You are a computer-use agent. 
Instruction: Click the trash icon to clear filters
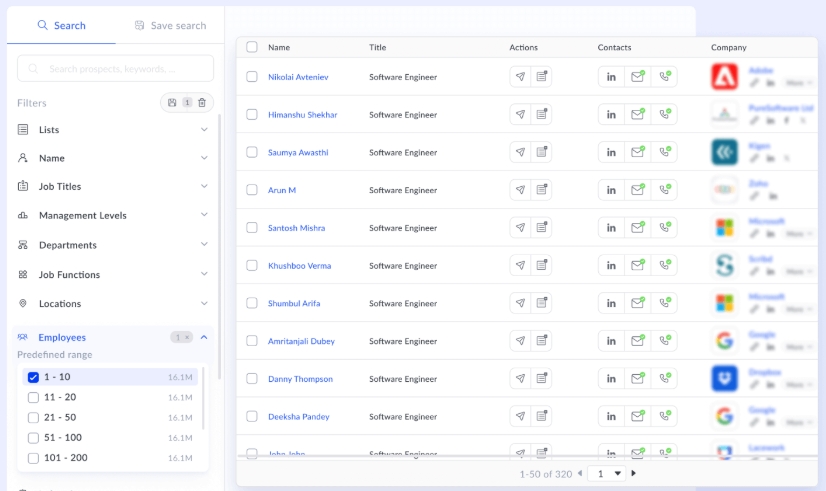pos(202,103)
